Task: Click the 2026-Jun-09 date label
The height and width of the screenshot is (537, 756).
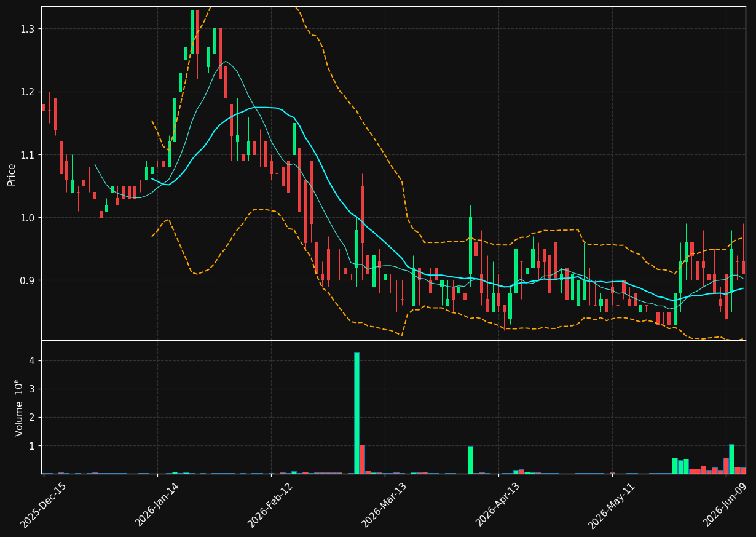Action: coord(726,505)
